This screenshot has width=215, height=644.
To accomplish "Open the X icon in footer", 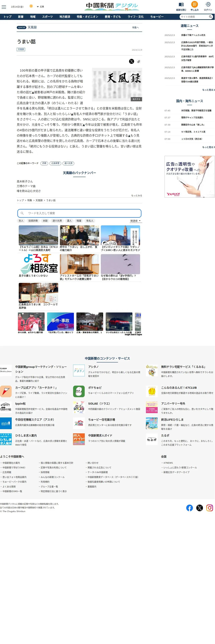I will (x=199, y=508).
